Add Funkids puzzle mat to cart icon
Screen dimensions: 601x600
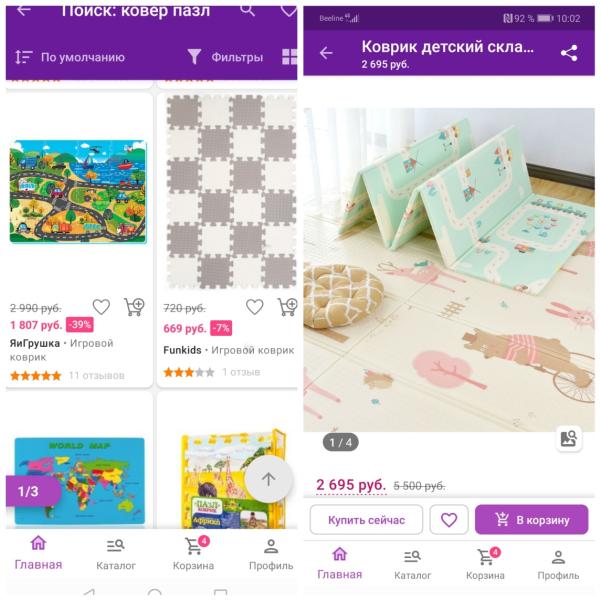tap(287, 307)
